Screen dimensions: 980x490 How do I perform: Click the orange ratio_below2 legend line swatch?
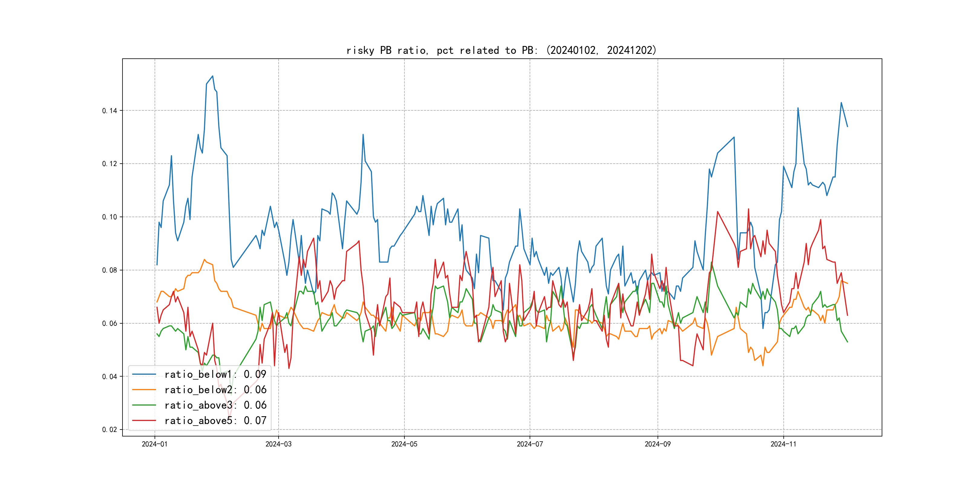[x=144, y=390]
